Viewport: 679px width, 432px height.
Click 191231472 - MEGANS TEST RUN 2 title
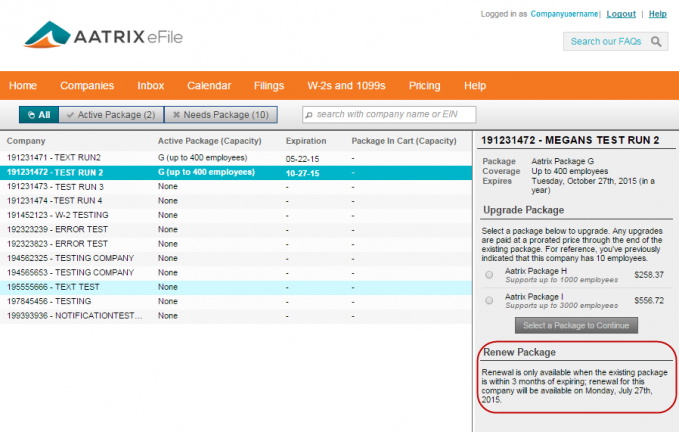pyautogui.click(x=570, y=140)
